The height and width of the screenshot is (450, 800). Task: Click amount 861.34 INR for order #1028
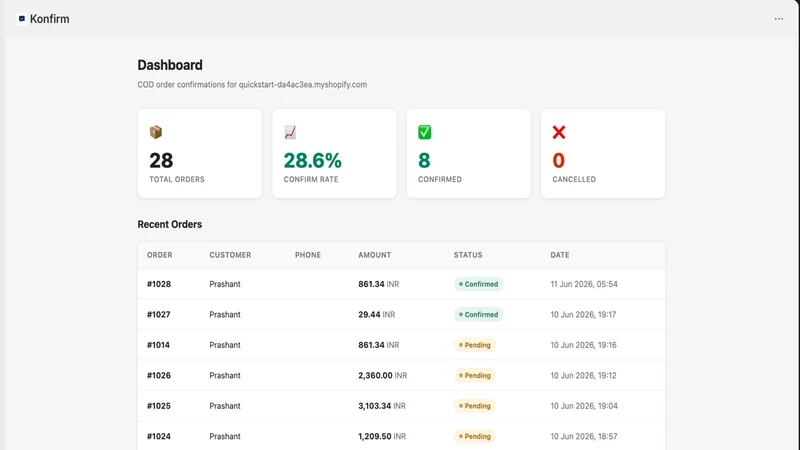[x=379, y=284]
